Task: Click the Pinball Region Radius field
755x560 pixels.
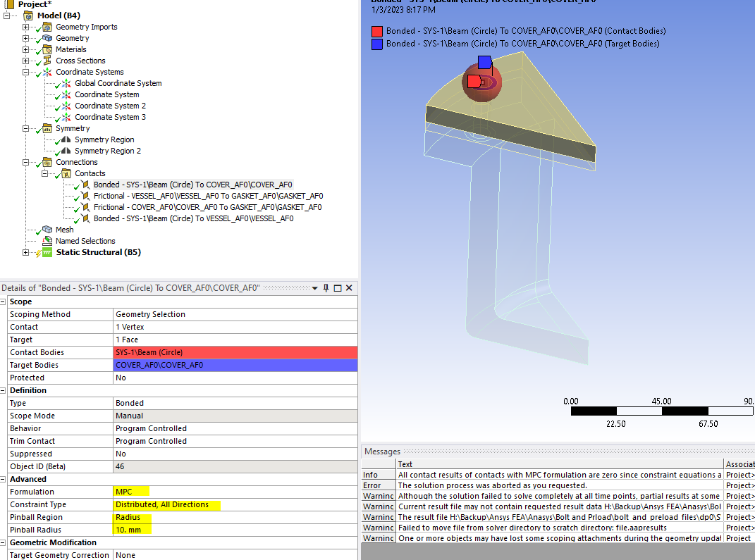Action: (x=235, y=517)
